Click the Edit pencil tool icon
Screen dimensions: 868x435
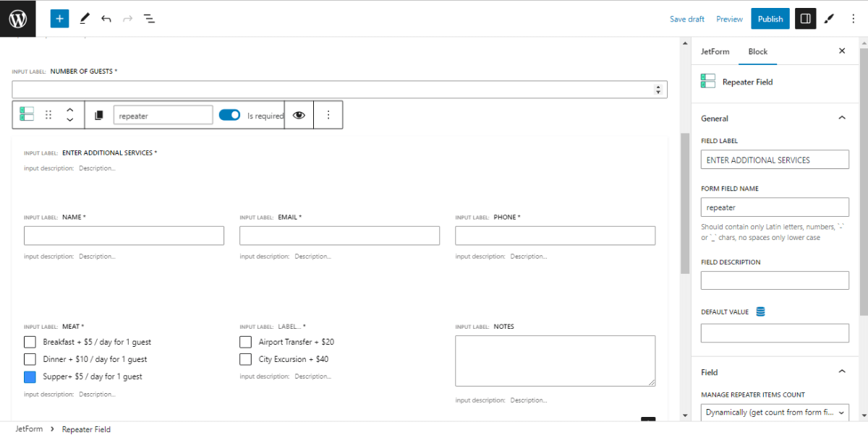pyautogui.click(x=84, y=18)
